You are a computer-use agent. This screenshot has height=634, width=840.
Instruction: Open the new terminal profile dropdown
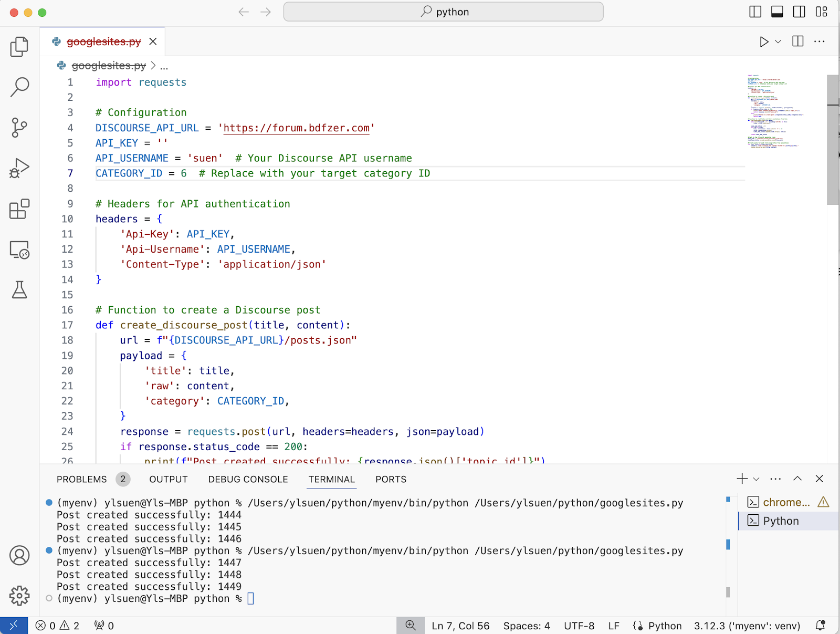756,479
